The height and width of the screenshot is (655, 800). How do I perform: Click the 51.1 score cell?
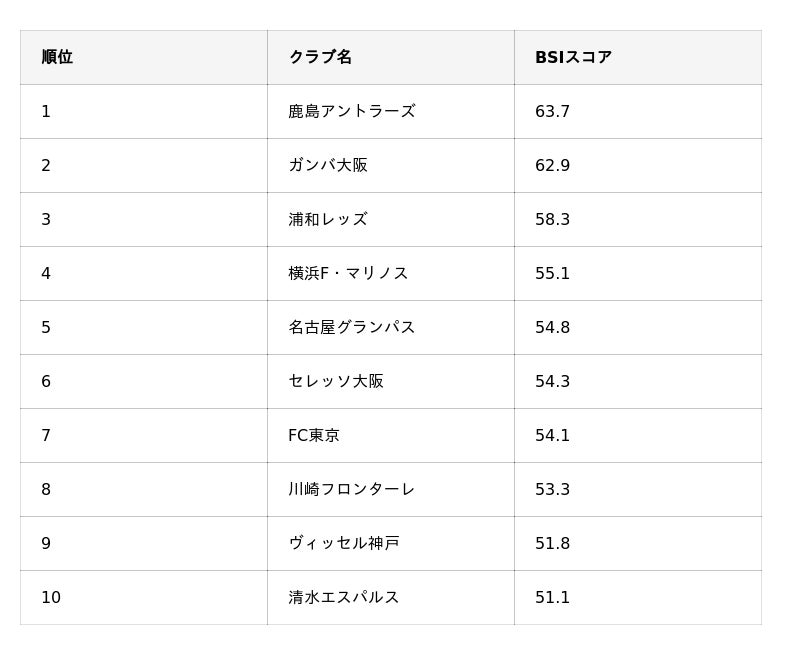pyautogui.click(x=638, y=598)
